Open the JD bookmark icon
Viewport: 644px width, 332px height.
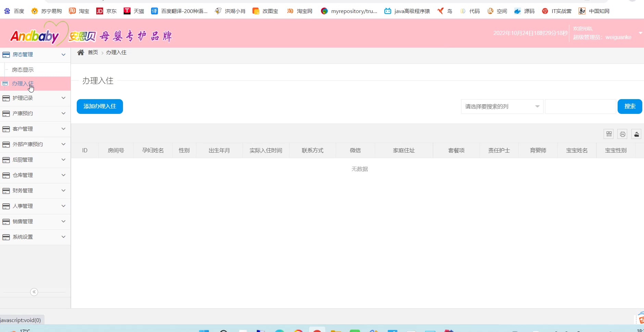[x=100, y=11]
